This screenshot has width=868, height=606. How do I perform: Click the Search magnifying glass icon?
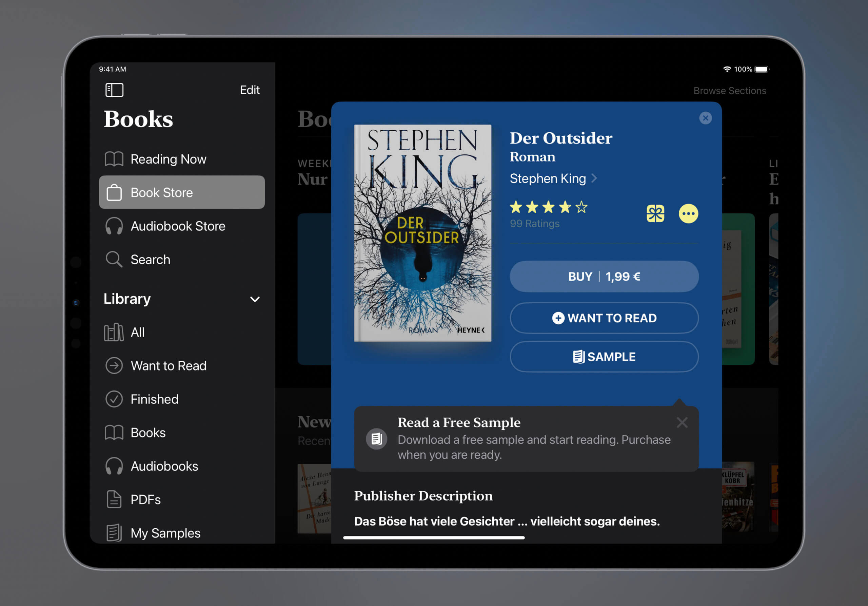coord(114,260)
